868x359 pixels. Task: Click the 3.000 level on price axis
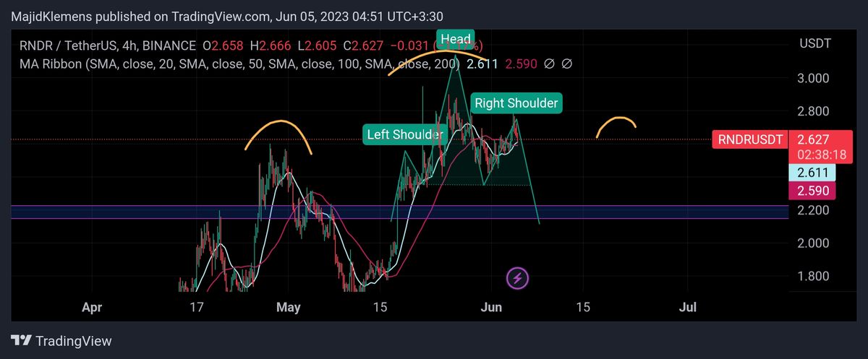click(813, 78)
